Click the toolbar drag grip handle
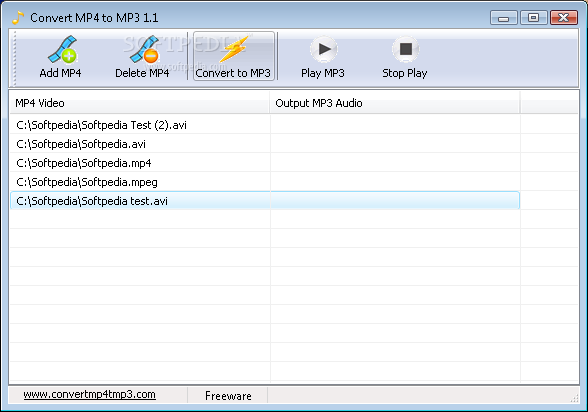588x412 pixels. 15,58
